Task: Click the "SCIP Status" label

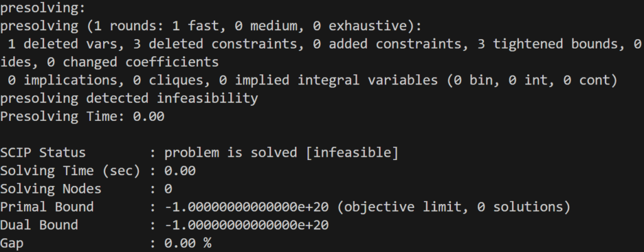Action: point(43,153)
